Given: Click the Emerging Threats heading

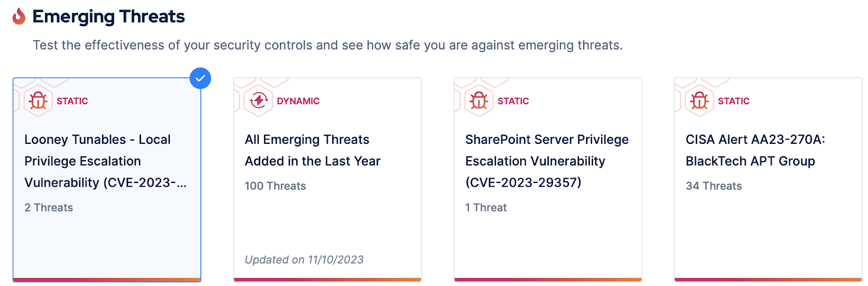Looking at the screenshot, I should [108, 16].
